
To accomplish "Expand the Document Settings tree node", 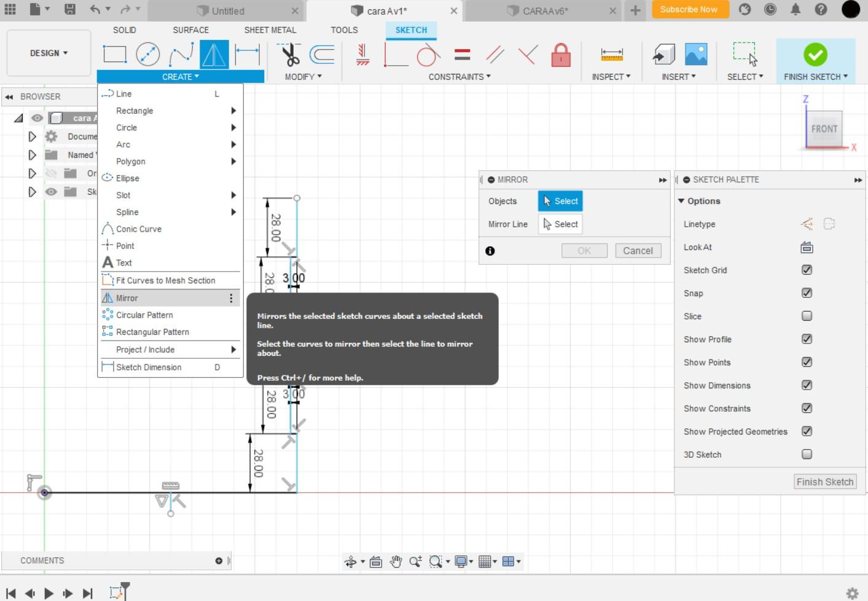I will 32,136.
